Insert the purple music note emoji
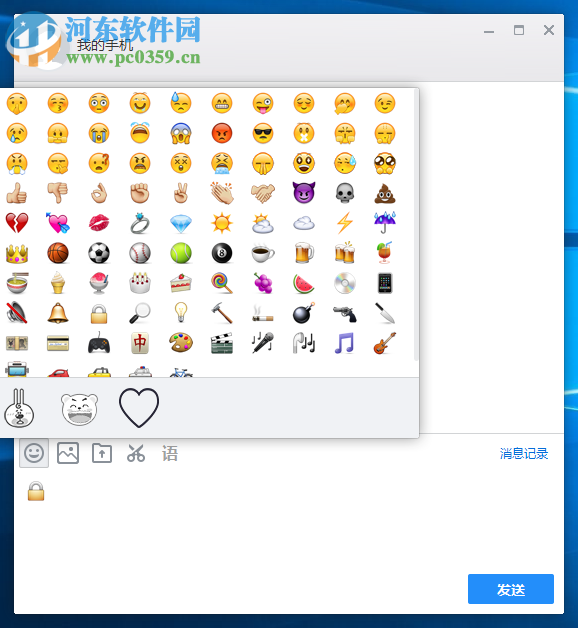Viewport: 578px width, 628px height. [345, 343]
